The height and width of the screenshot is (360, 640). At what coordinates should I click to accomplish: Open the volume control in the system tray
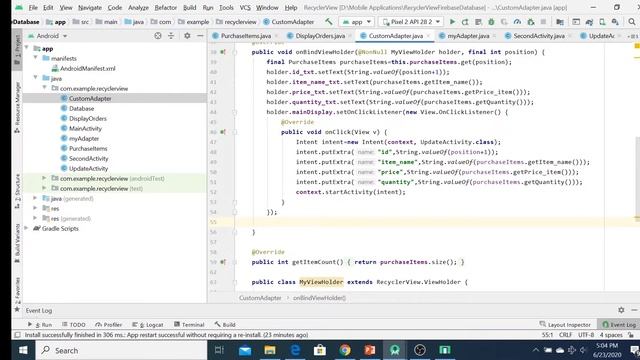click(583, 350)
